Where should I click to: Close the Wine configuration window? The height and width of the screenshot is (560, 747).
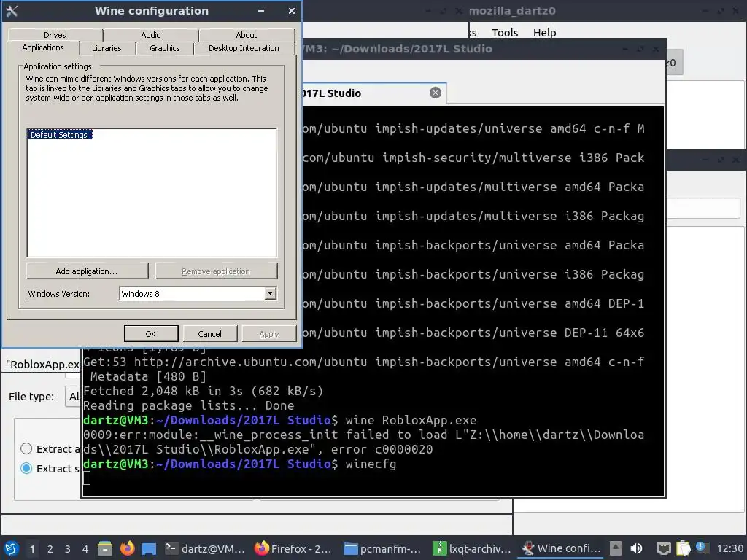[292, 11]
